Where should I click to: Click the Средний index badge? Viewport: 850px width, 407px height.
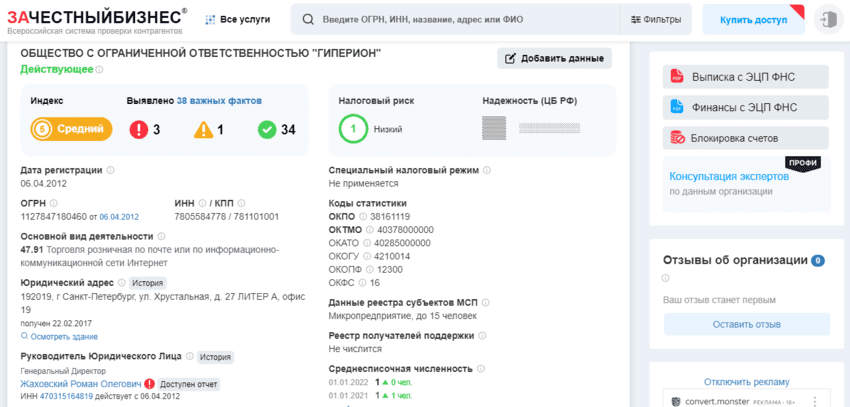(x=71, y=129)
